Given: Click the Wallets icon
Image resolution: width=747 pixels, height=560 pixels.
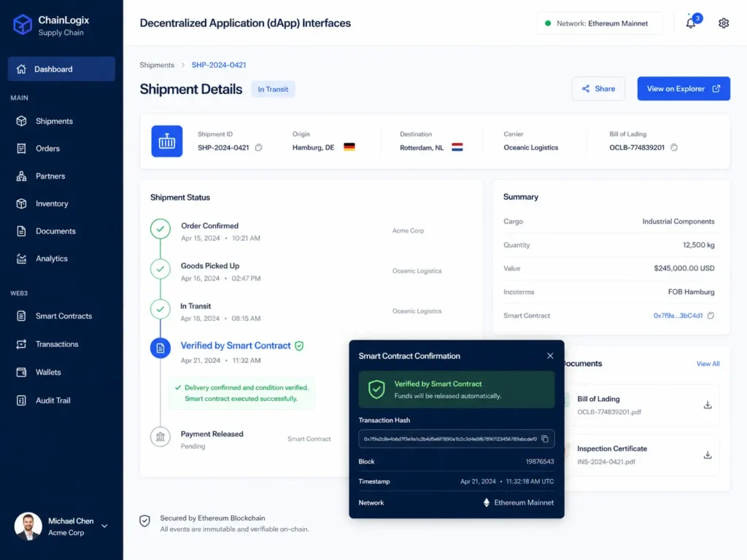Looking at the screenshot, I should [21, 372].
